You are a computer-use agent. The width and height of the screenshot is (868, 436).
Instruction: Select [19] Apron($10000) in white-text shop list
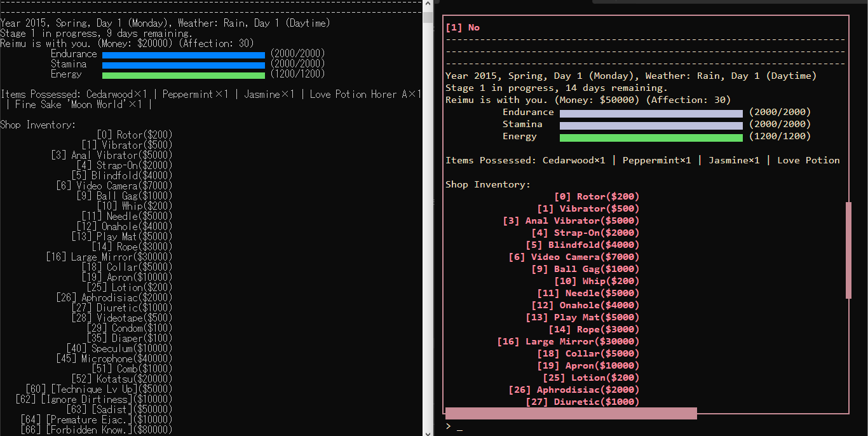(127, 277)
